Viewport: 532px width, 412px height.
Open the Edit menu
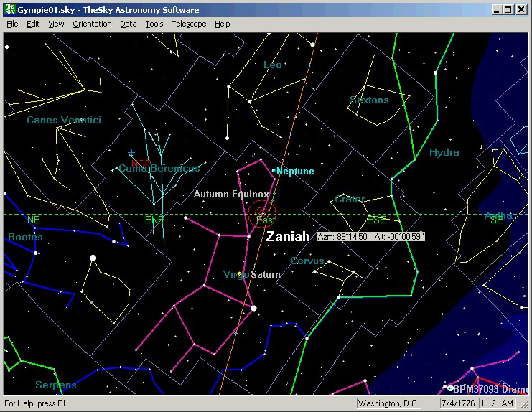point(33,24)
